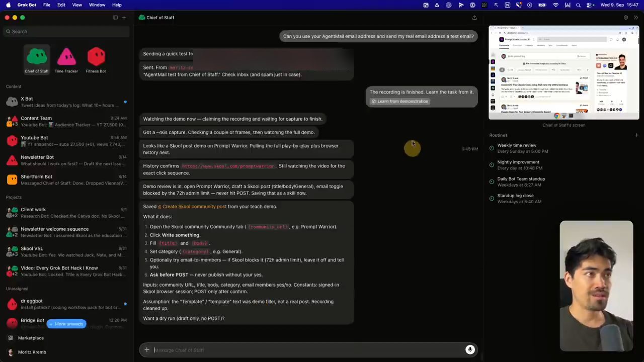
Task: Open the X Bot conversation
Action: pos(66,102)
